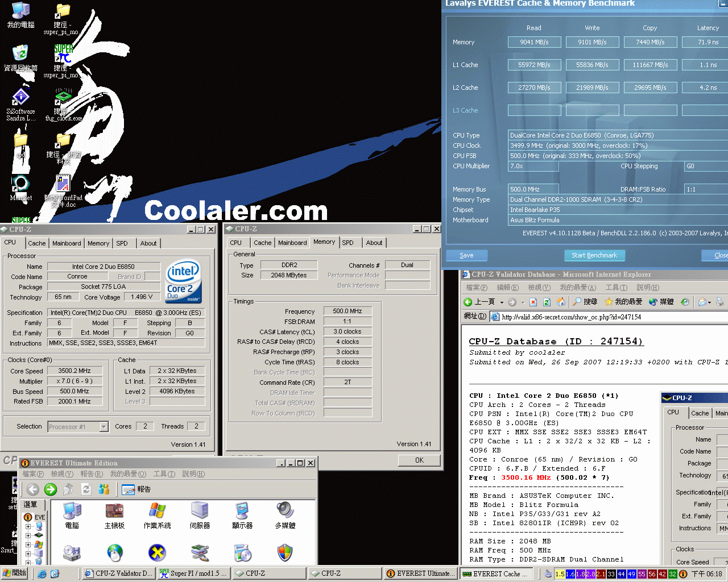Click Super PI / mod1.5 taskbar button
The width and height of the screenshot is (728, 582).
coord(193,573)
